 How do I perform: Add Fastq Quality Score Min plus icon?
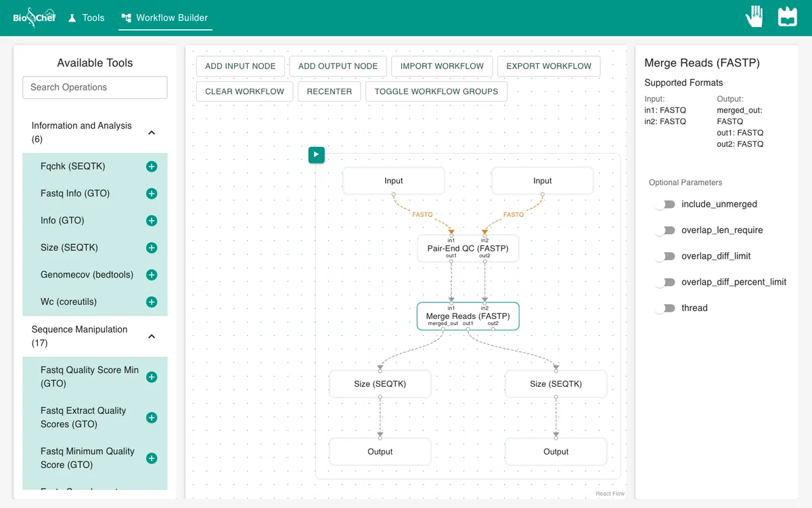[x=152, y=377]
